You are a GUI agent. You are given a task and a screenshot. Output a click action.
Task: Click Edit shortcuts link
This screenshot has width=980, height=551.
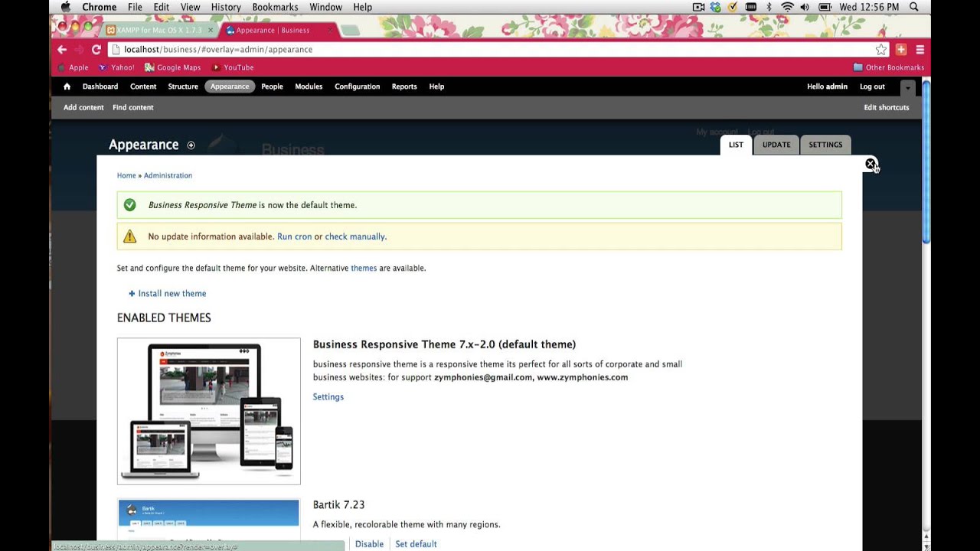pos(887,107)
